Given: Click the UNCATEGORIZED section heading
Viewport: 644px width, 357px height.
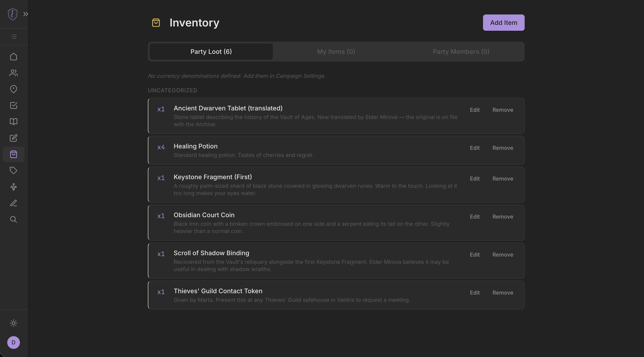Looking at the screenshot, I should click(173, 90).
